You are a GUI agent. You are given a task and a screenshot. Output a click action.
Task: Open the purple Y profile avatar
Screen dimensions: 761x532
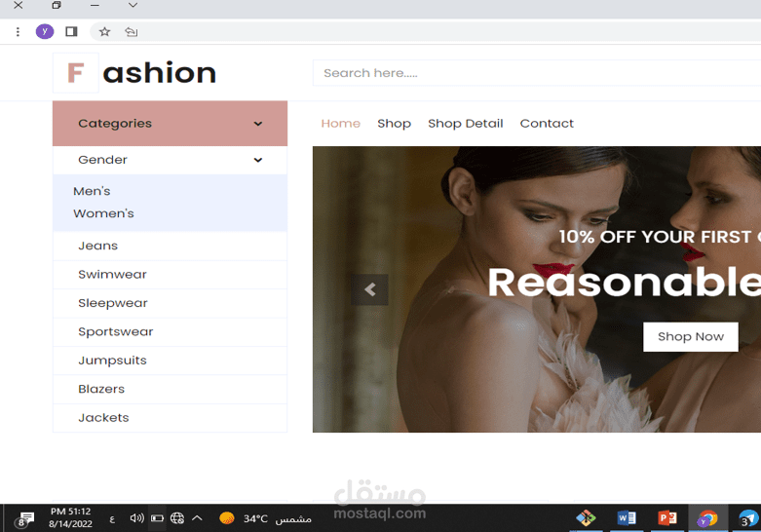[45, 32]
